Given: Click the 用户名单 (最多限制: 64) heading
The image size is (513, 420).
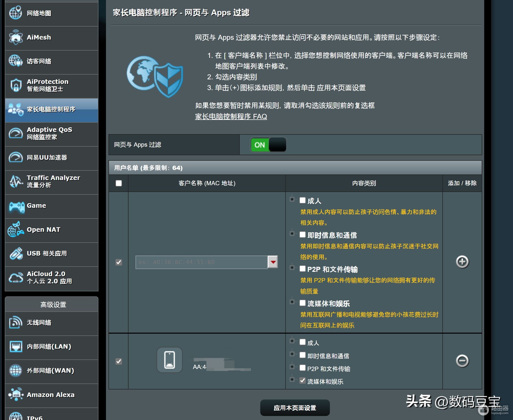Looking at the screenshot, I should point(148,168).
